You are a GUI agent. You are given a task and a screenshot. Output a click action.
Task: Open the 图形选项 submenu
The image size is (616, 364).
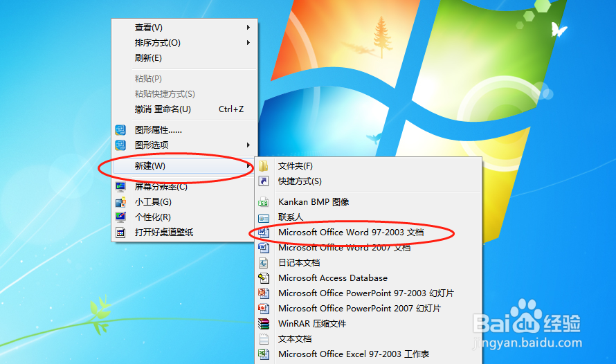click(185, 145)
